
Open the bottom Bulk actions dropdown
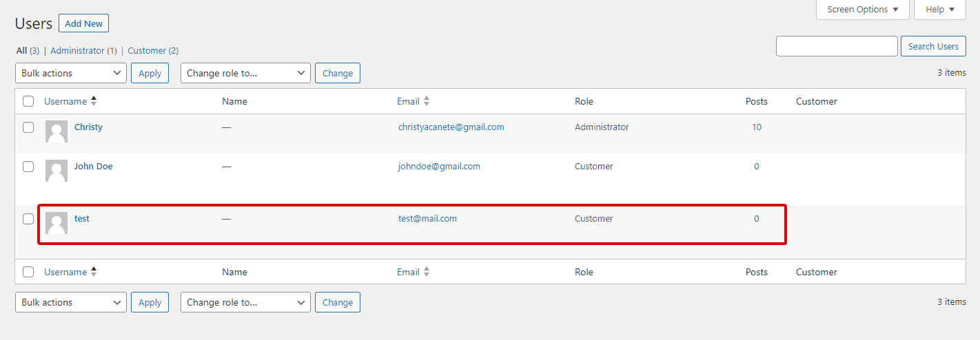tap(70, 302)
